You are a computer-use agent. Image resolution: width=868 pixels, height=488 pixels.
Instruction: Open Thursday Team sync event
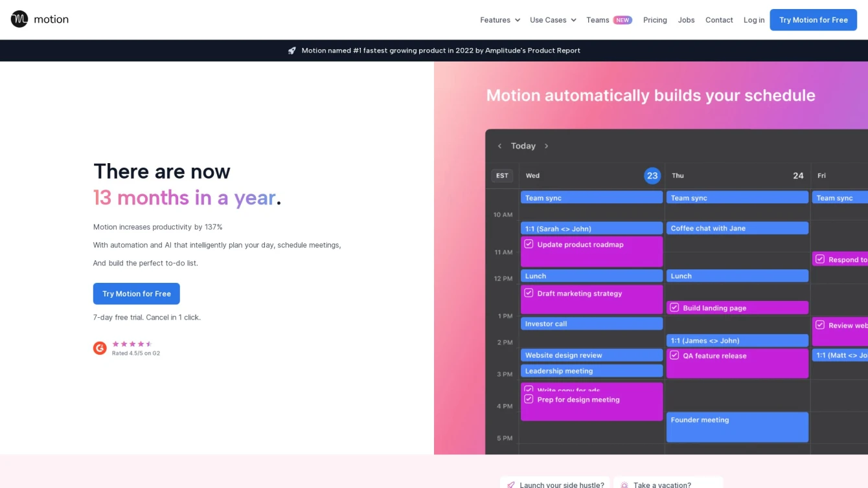(x=737, y=197)
